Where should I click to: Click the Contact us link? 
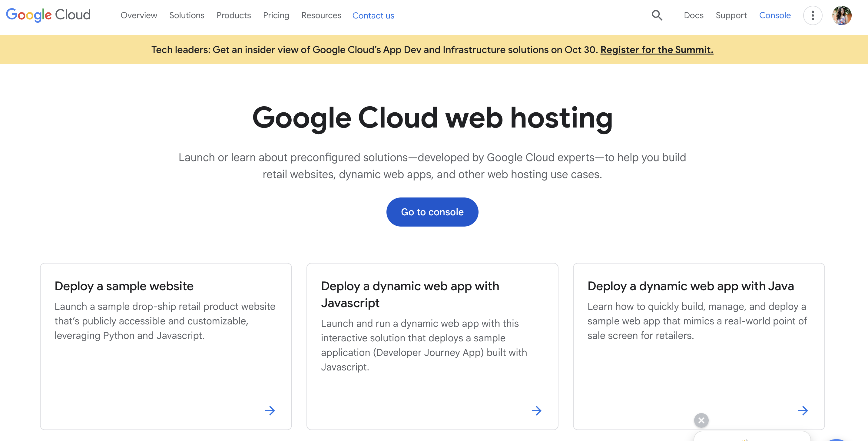373,15
